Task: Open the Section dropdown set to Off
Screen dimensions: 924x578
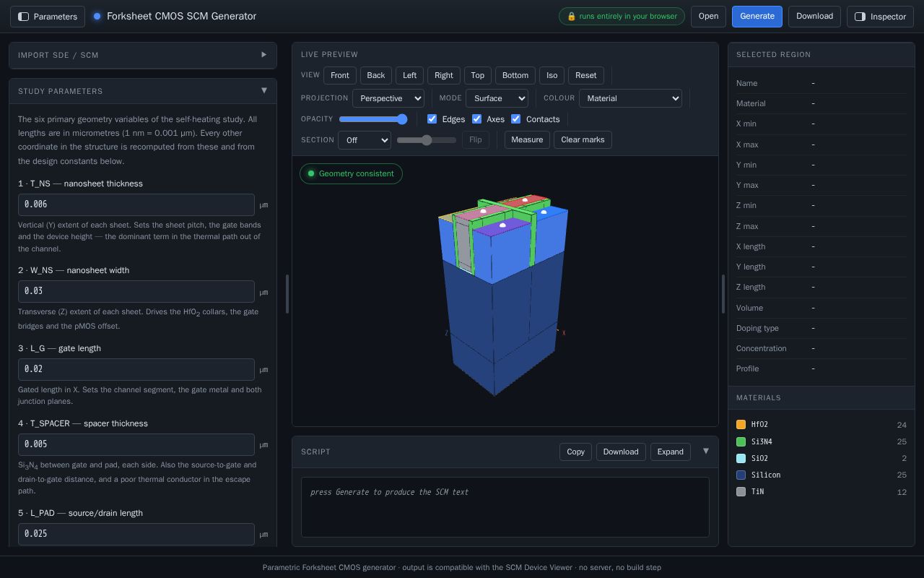Action: tap(365, 140)
